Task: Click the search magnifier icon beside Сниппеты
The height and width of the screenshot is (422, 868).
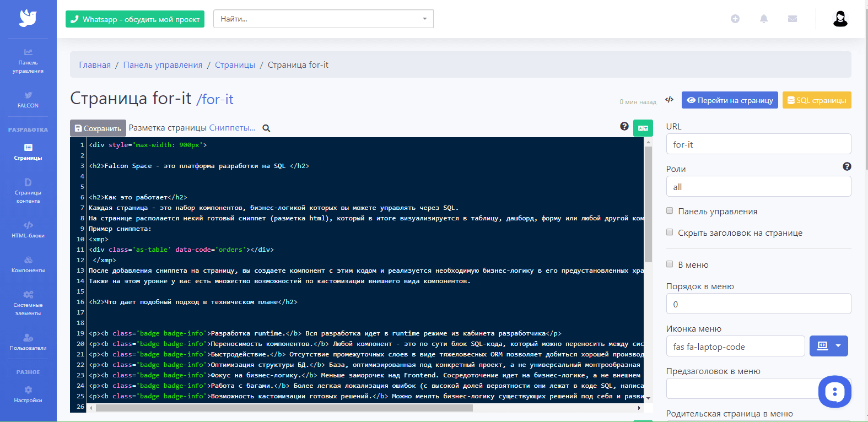Action: [x=266, y=128]
